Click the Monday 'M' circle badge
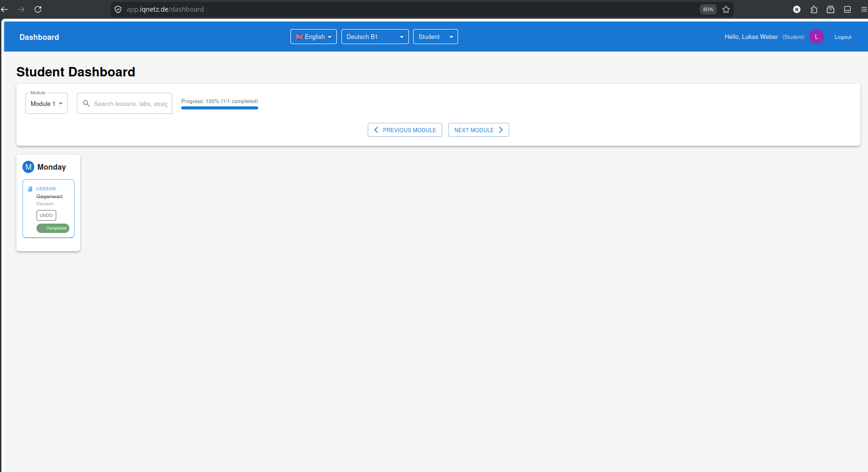Image resolution: width=868 pixels, height=472 pixels. pos(28,167)
